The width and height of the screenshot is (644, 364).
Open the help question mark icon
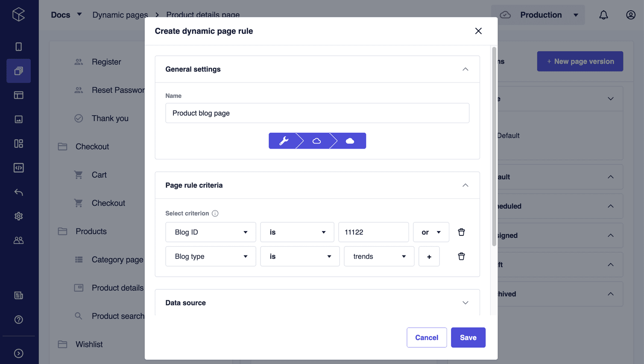coord(18,319)
